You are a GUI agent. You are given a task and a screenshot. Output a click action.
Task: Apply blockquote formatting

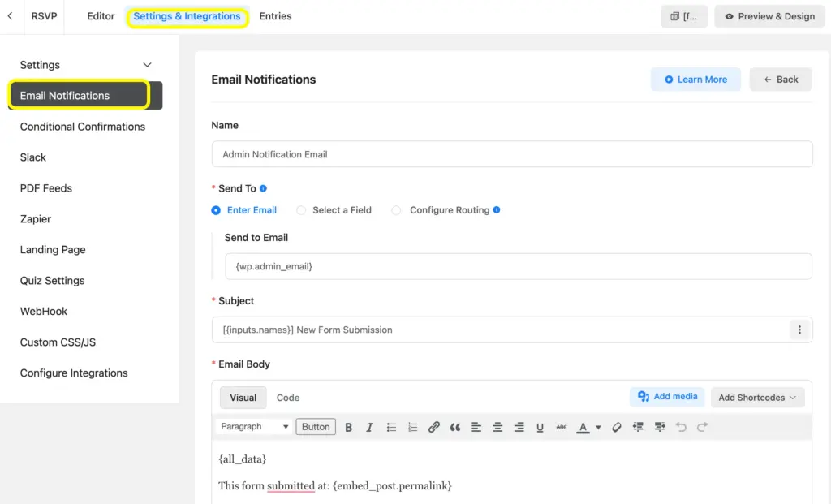pos(454,426)
